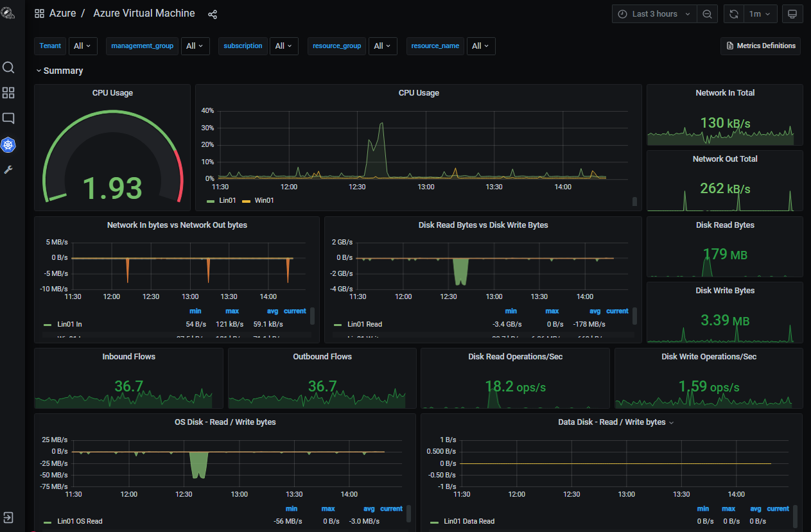Open the resource_name All dropdown
This screenshot has width=811, height=532.
click(x=480, y=46)
